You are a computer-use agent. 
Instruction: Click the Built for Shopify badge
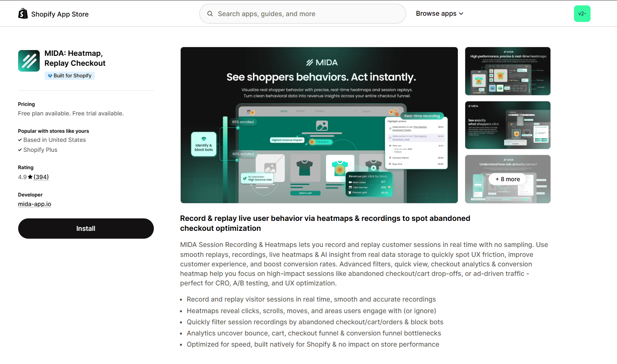tap(69, 76)
